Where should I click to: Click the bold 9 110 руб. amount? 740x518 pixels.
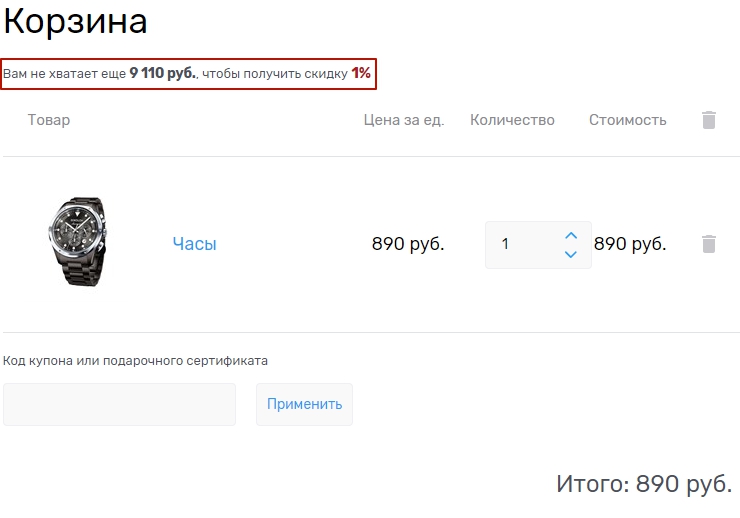point(163,74)
